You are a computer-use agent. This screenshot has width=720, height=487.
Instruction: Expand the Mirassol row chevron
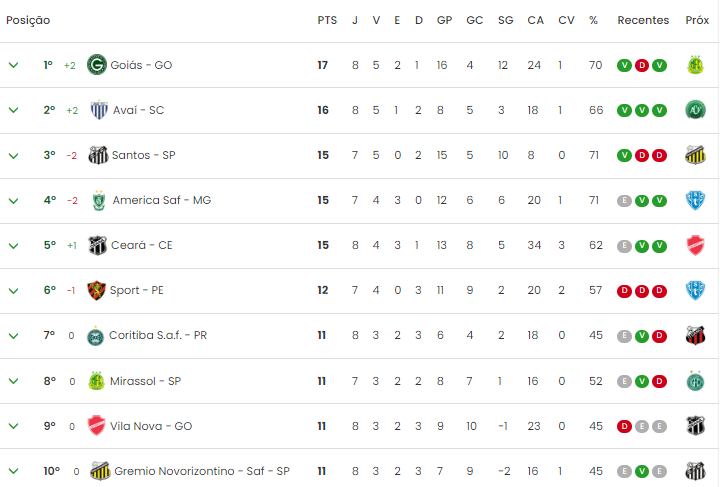click(14, 381)
